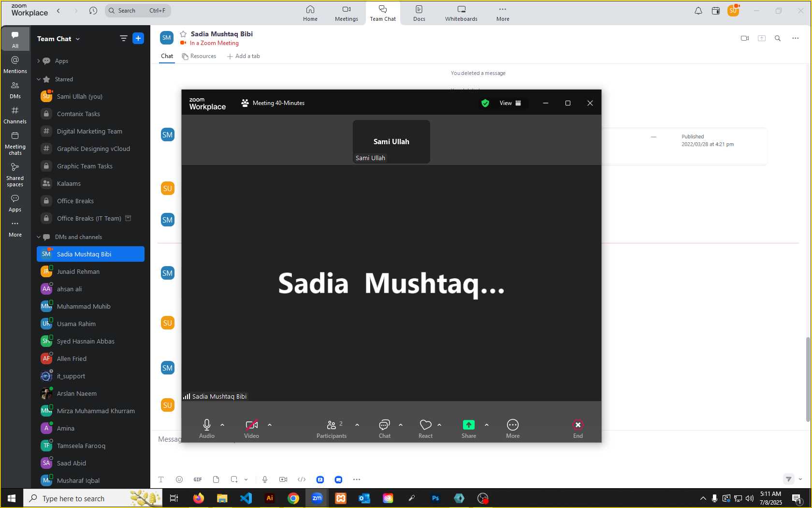Open DMs in the sidebar

[x=15, y=90]
